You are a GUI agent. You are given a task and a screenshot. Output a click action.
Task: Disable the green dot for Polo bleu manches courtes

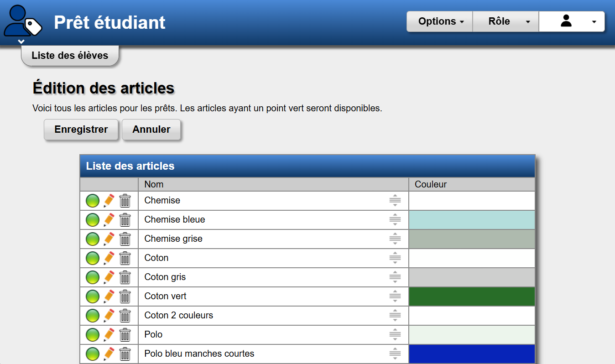point(93,354)
